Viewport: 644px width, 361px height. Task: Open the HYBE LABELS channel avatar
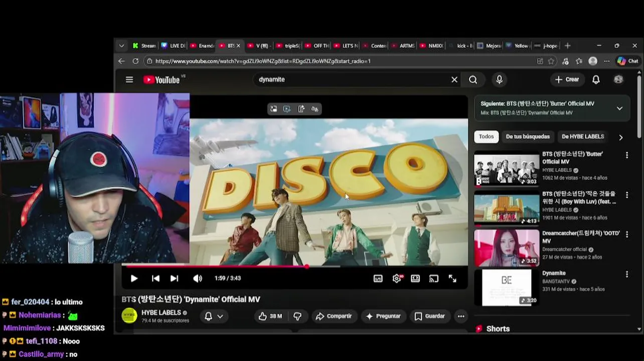pos(129,316)
